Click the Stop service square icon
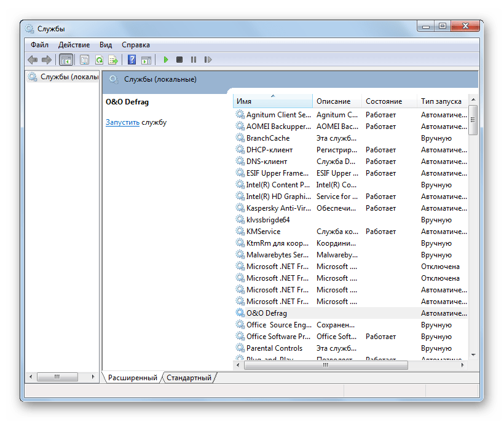This screenshot has height=422, width=504. (x=179, y=60)
